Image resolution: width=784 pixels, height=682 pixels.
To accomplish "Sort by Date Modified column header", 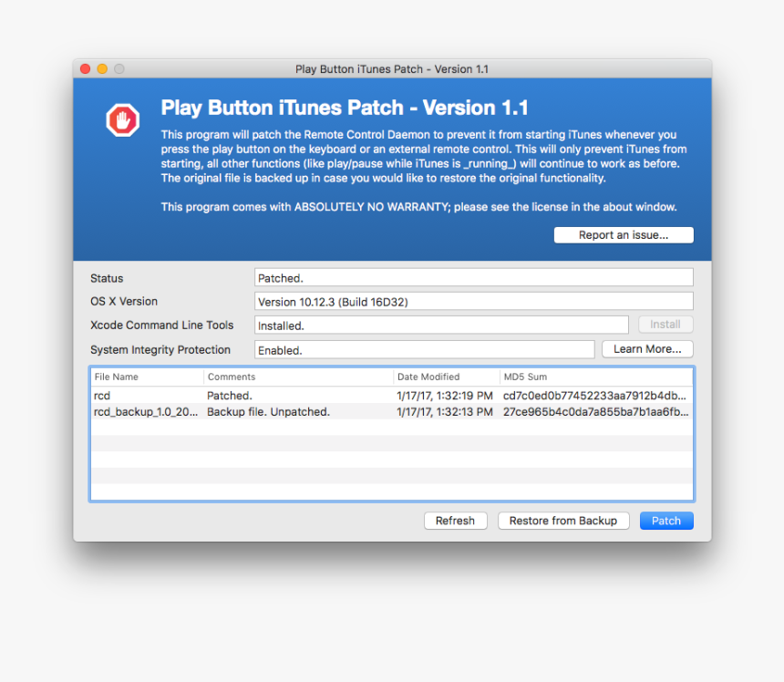I will point(447,377).
